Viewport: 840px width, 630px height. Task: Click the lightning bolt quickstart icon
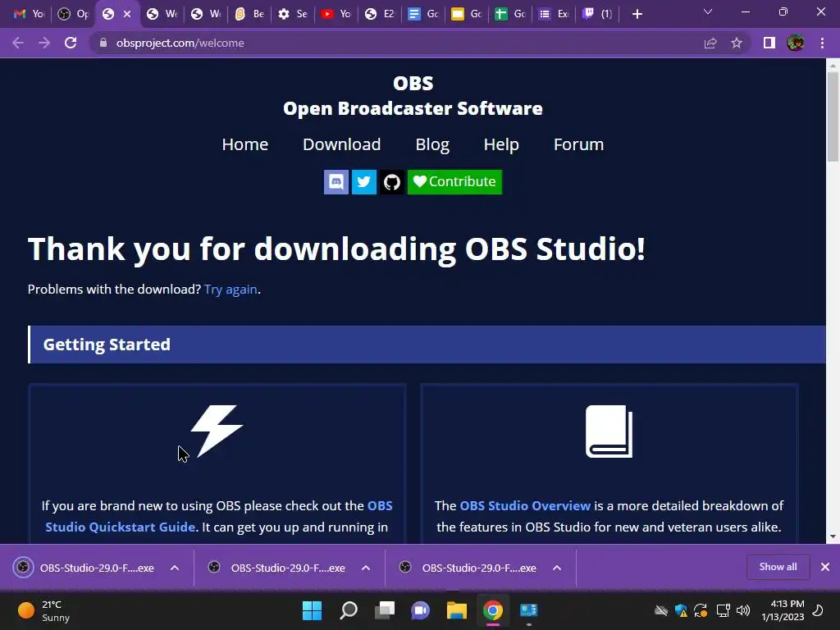click(x=217, y=431)
